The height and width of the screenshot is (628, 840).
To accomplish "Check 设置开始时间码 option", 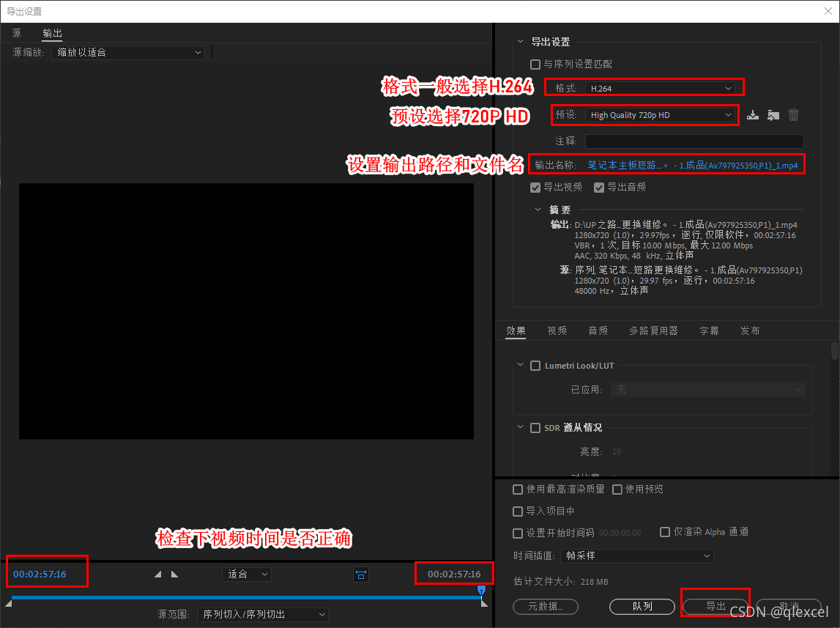I will (518, 533).
